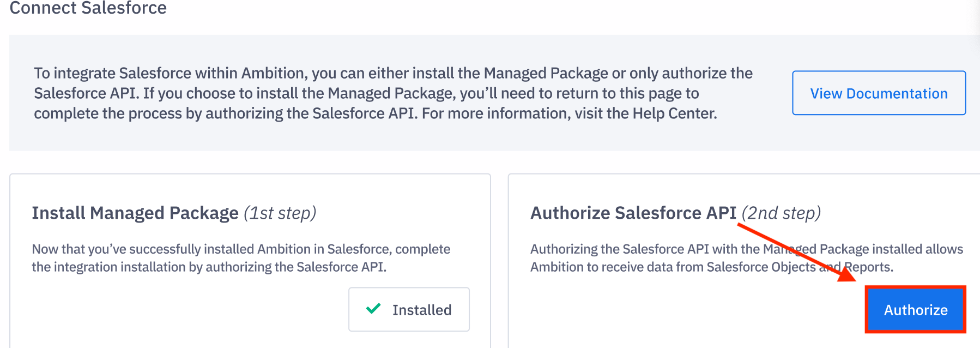Click the green checkmark icon beside Installed
This screenshot has width=980, height=348.
pyautogui.click(x=373, y=309)
